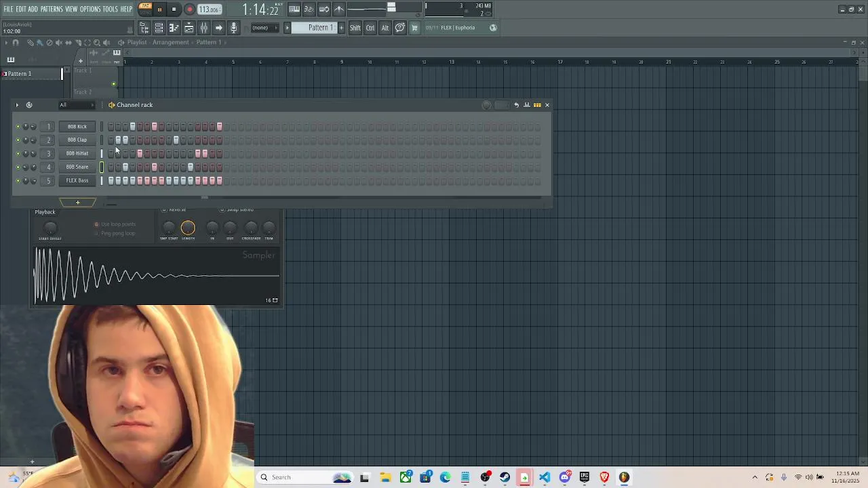The width and height of the screenshot is (868, 488).
Task: Adjust the Channel rack swing knob
Action: click(486, 105)
